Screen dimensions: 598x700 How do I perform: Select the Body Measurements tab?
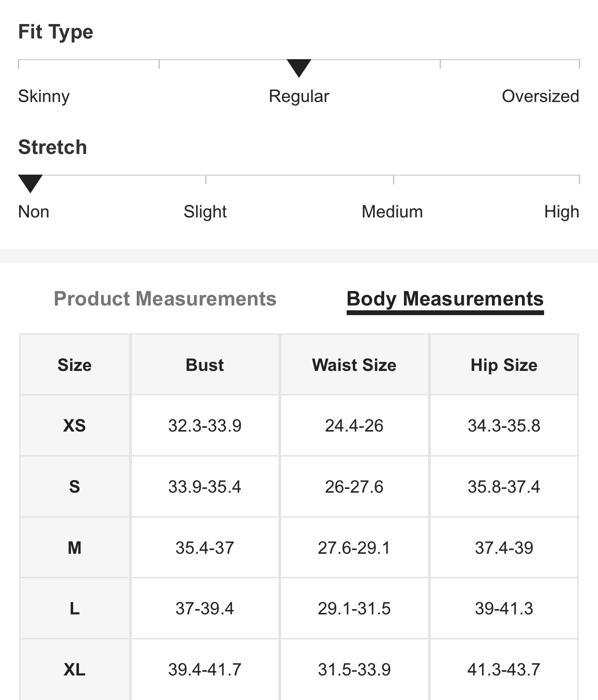(445, 299)
